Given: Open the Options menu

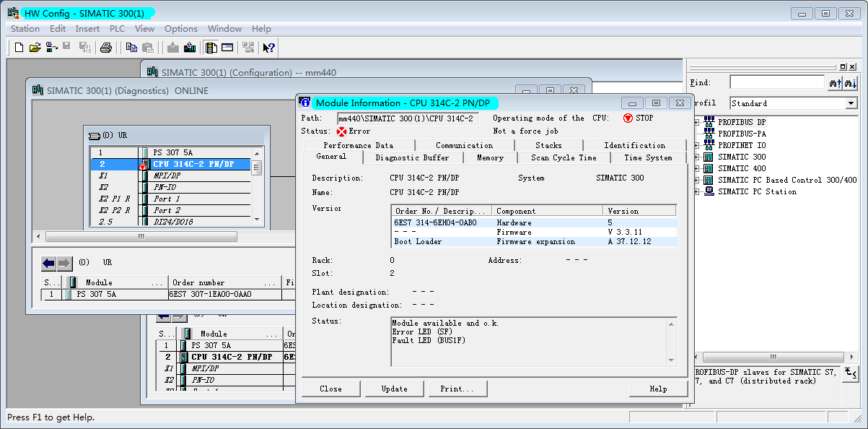Looking at the screenshot, I should click(x=181, y=29).
